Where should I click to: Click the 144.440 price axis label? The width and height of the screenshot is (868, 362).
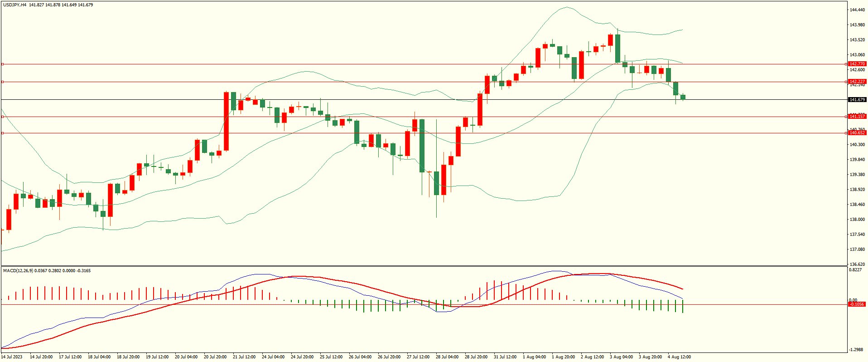point(857,10)
